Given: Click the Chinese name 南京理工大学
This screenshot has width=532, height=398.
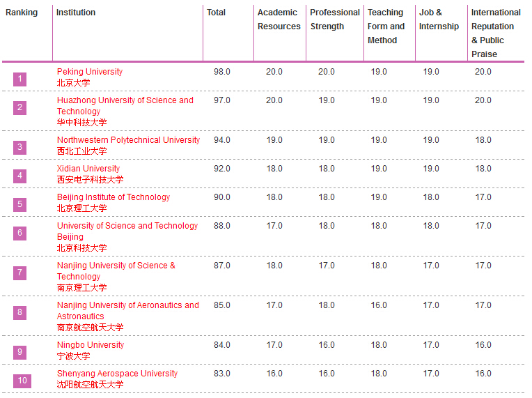Looking at the screenshot, I should click(x=81, y=288).
